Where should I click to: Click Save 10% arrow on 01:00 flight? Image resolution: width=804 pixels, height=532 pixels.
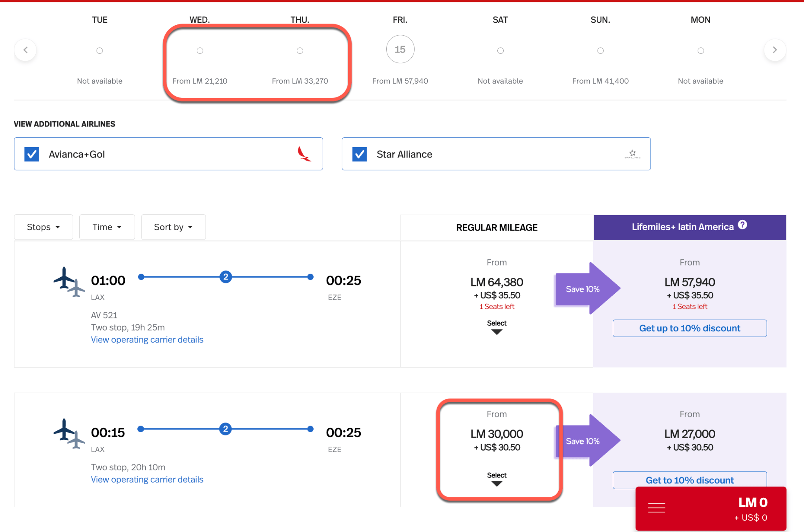point(588,289)
